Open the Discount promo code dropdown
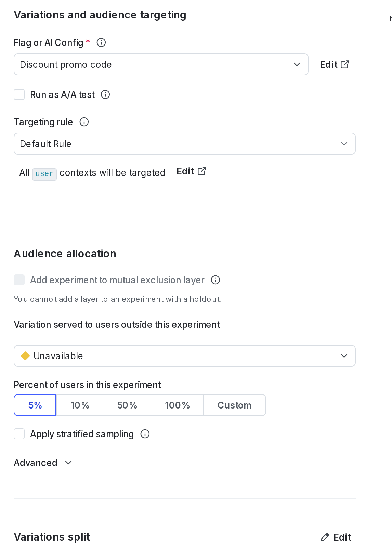392x557 pixels. [161, 64]
